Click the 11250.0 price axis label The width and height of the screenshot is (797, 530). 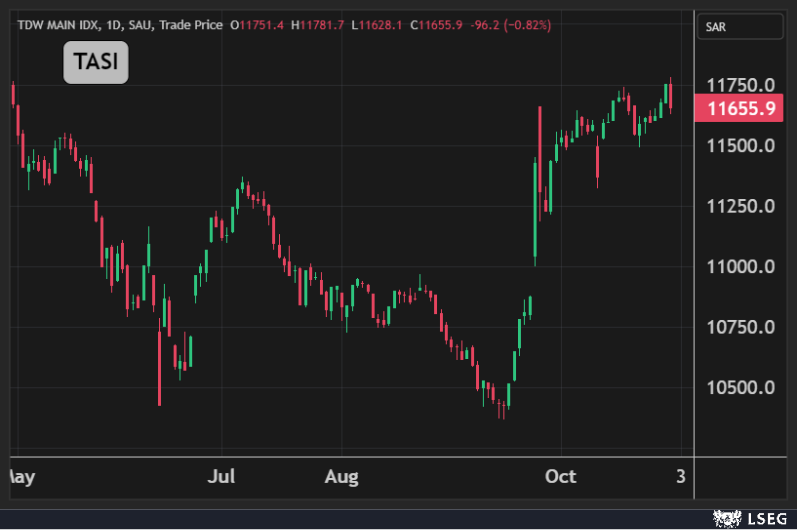coord(741,206)
